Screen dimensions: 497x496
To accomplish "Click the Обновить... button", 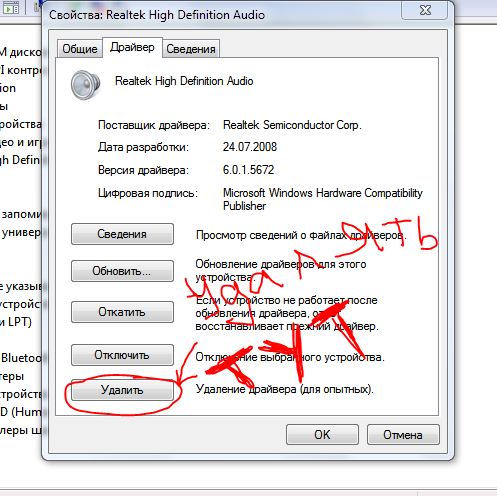I will point(122,271).
